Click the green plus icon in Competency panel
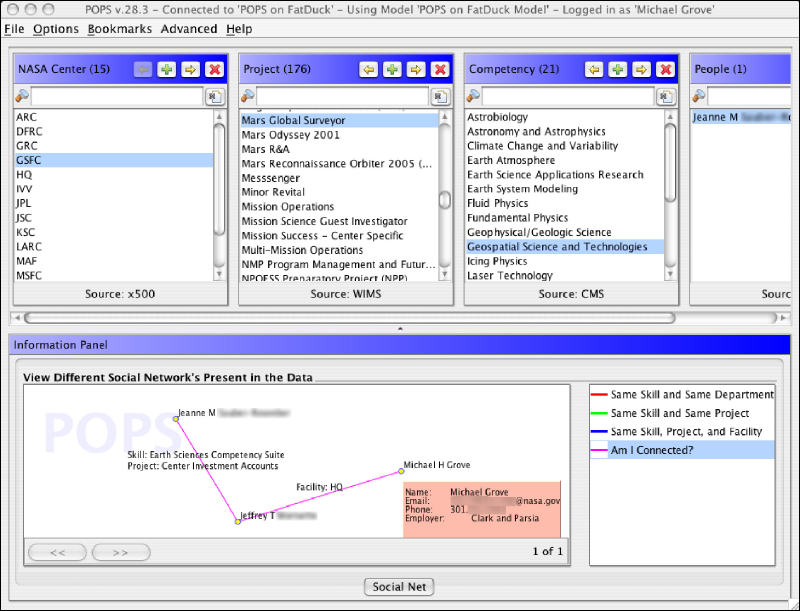800x611 pixels. pos(617,69)
